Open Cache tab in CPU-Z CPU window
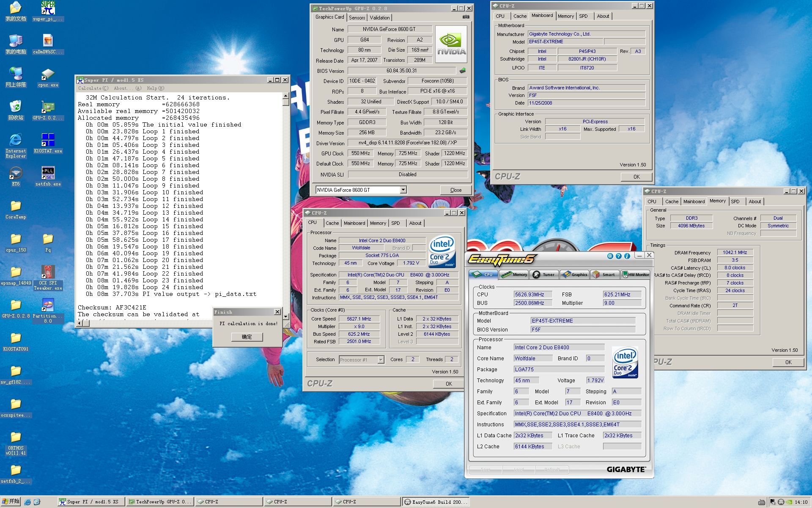This screenshot has height=508, width=812. pyautogui.click(x=332, y=223)
